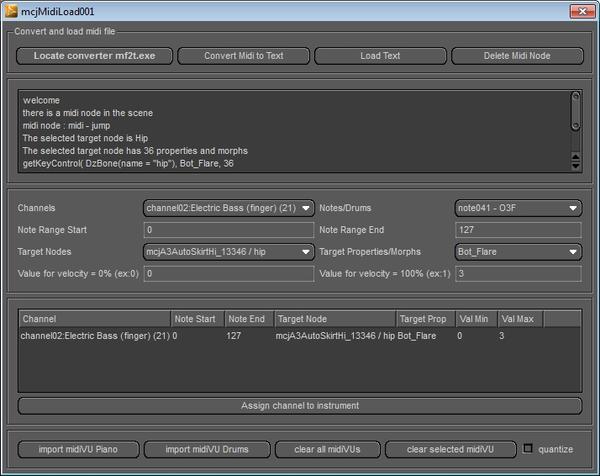
Task: Click Delete Midi Node button
Action: click(517, 56)
